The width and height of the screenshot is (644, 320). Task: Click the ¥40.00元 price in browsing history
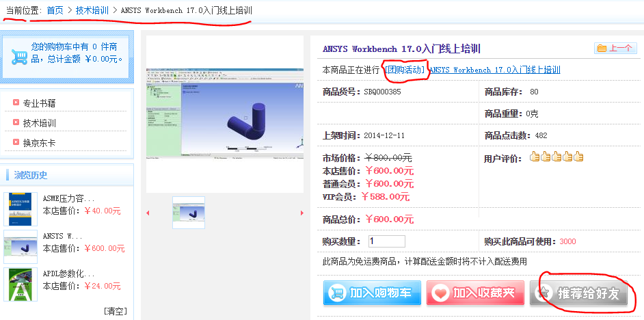pos(103,211)
